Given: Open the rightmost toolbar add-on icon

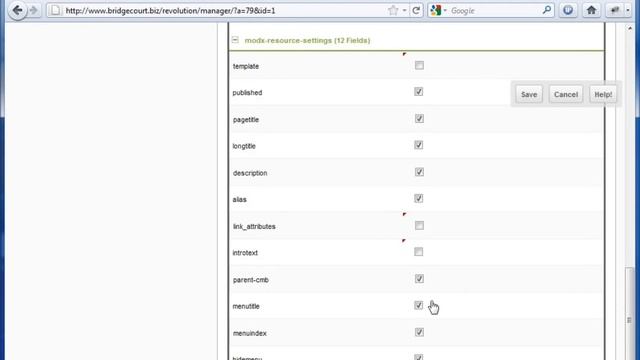Looking at the screenshot, I should coord(615,11).
